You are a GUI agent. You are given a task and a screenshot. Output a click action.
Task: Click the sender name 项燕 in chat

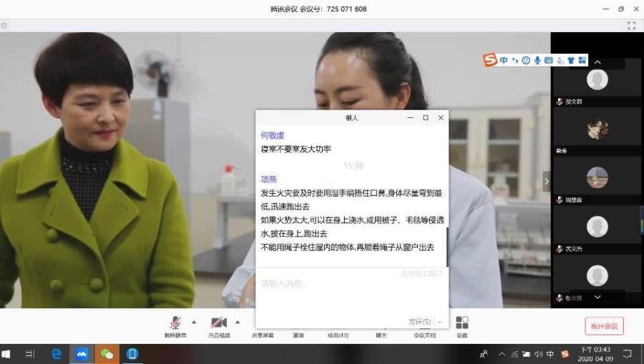pyautogui.click(x=268, y=179)
